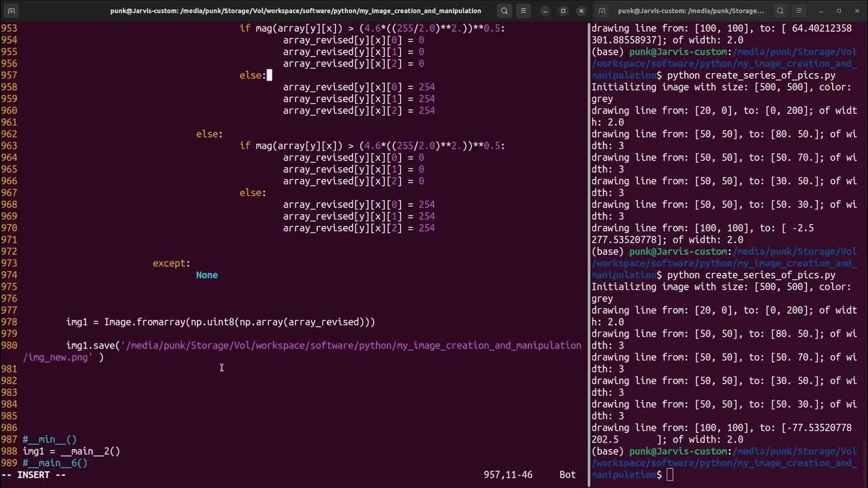Screen dimensions: 868x488
Task: Click the '301.88558937]; of width: 2.0' output line
Action: [x=667, y=40]
